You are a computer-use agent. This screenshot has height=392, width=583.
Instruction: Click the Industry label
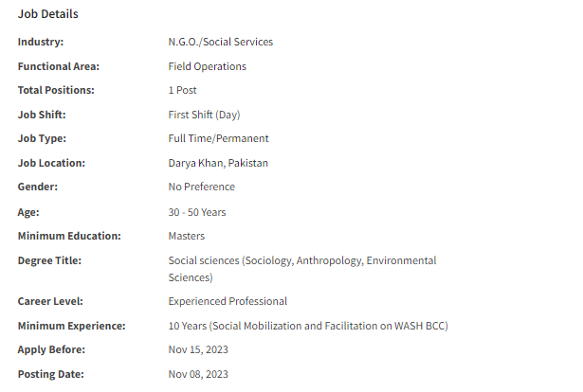(x=41, y=42)
